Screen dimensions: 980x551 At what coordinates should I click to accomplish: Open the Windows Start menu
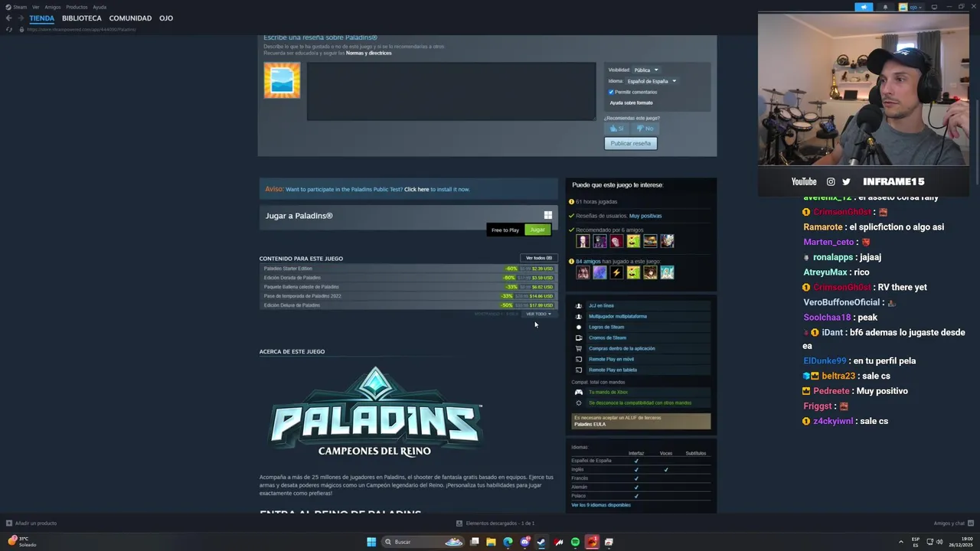(371, 542)
